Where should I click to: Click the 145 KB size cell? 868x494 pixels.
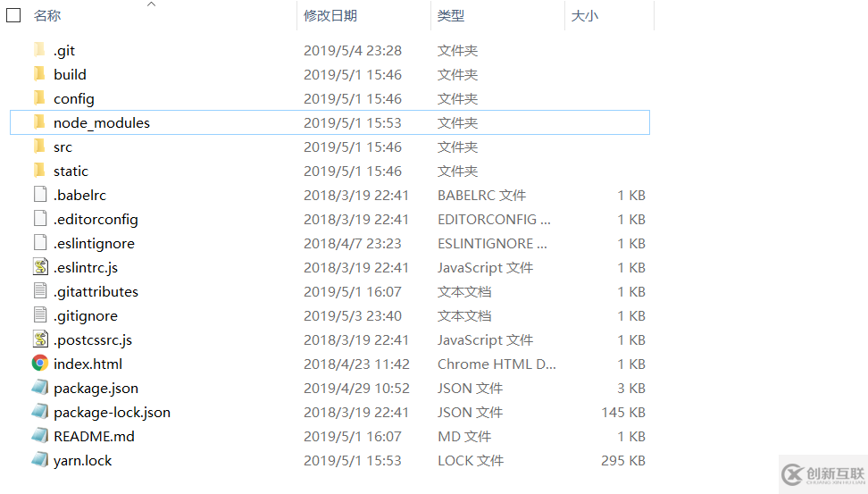coord(623,413)
